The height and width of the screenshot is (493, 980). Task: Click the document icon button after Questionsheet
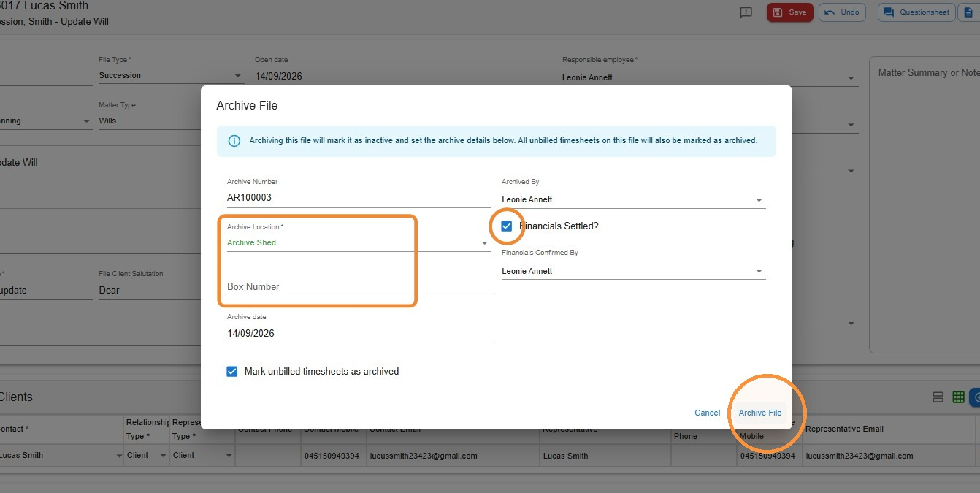(970, 12)
